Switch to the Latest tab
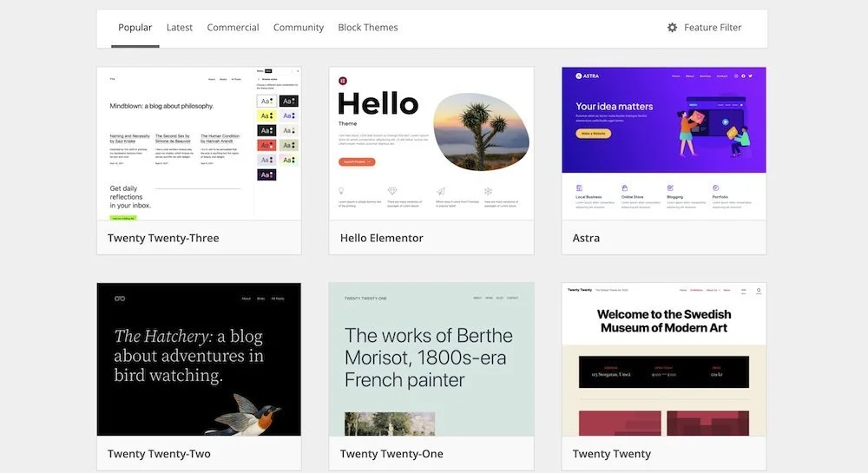The height and width of the screenshot is (473, 868). click(180, 27)
